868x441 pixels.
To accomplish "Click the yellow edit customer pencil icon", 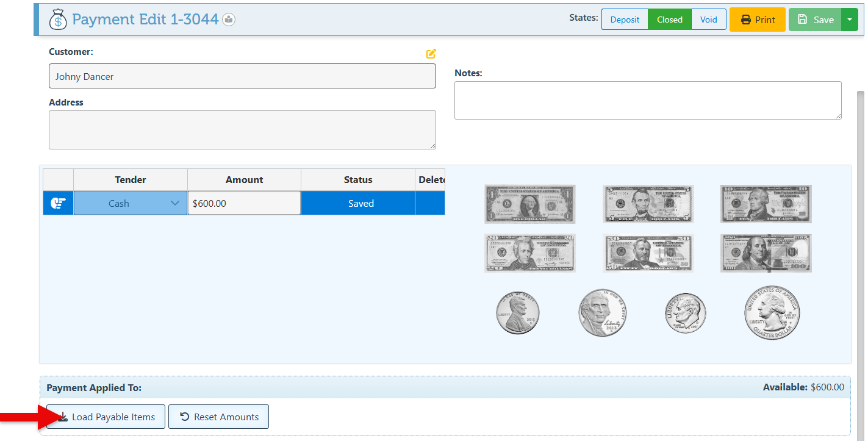I will [x=431, y=54].
